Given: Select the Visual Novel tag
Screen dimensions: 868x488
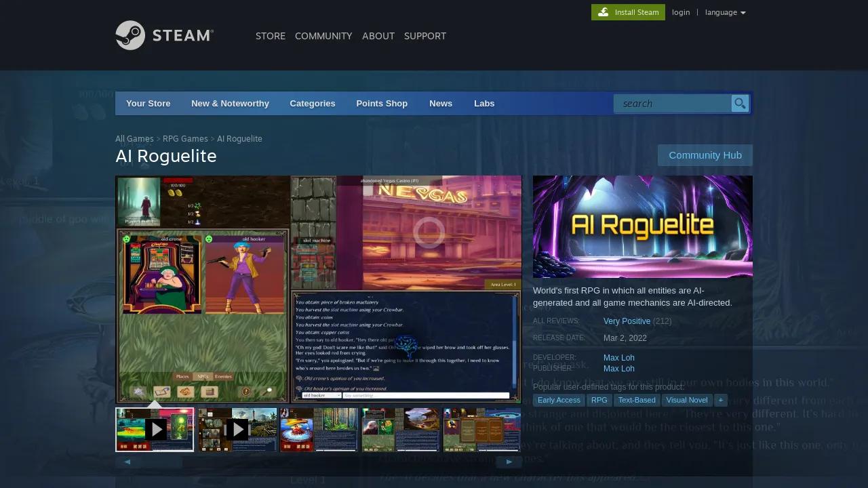Looking at the screenshot, I should point(687,401).
